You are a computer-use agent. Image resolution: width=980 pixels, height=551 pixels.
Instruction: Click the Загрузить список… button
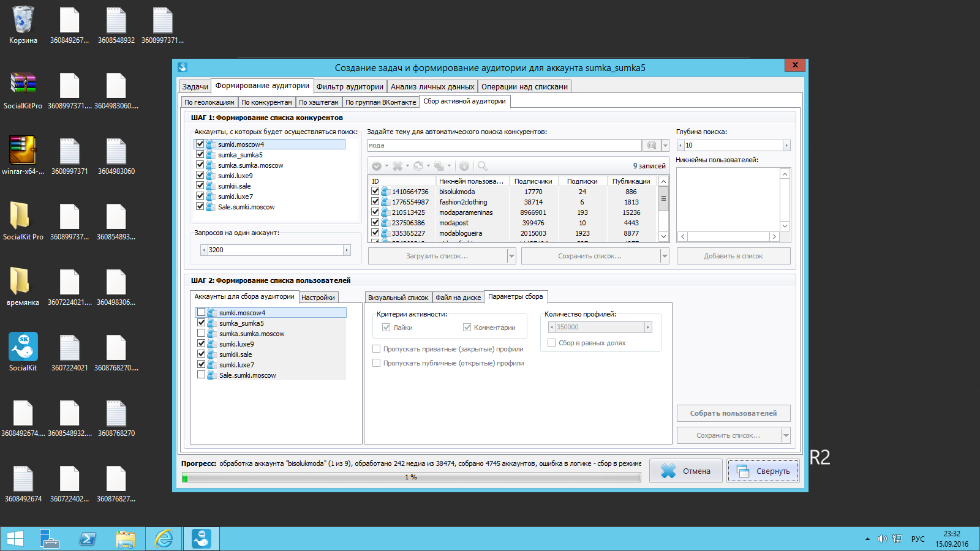tap(437, 256)
